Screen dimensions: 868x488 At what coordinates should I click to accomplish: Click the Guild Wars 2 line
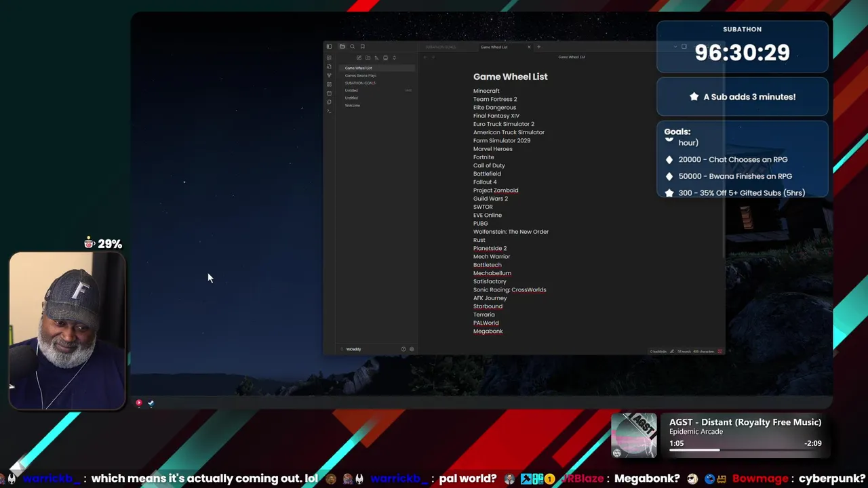point(490,199)
